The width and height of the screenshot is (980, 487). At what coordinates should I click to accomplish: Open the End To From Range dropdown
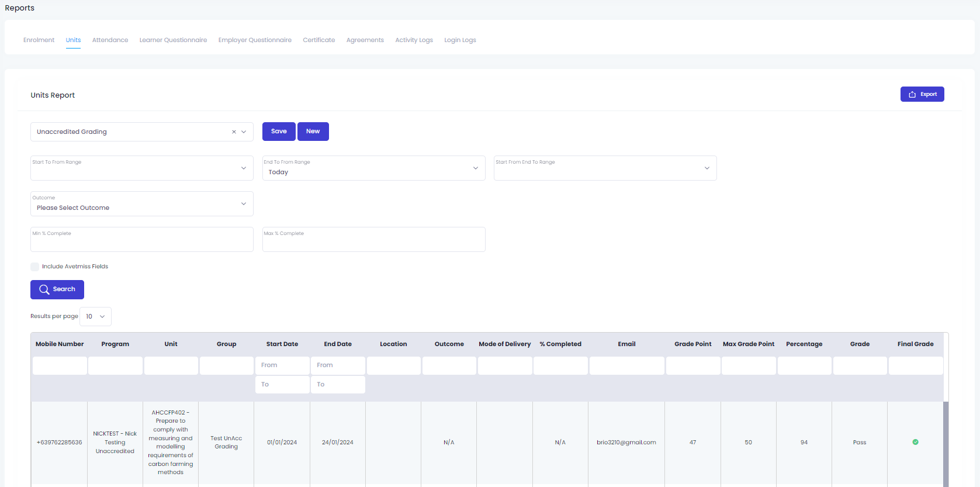(374, 168)
